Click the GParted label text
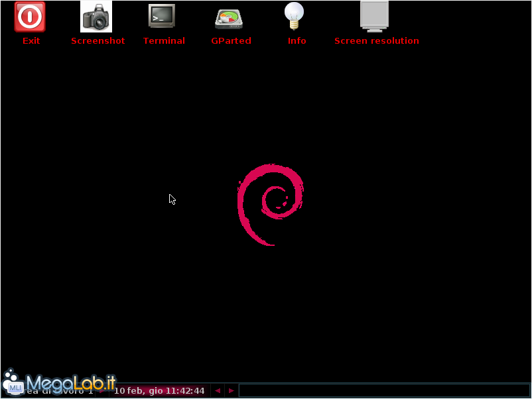This screenshot has height=399, width=532. tap(231, 41)
